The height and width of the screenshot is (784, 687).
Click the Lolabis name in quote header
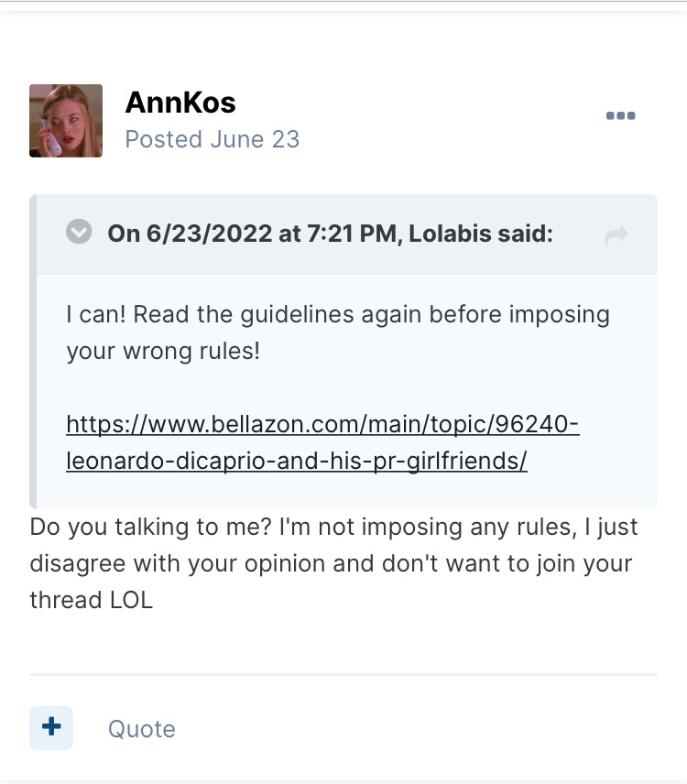450,234
